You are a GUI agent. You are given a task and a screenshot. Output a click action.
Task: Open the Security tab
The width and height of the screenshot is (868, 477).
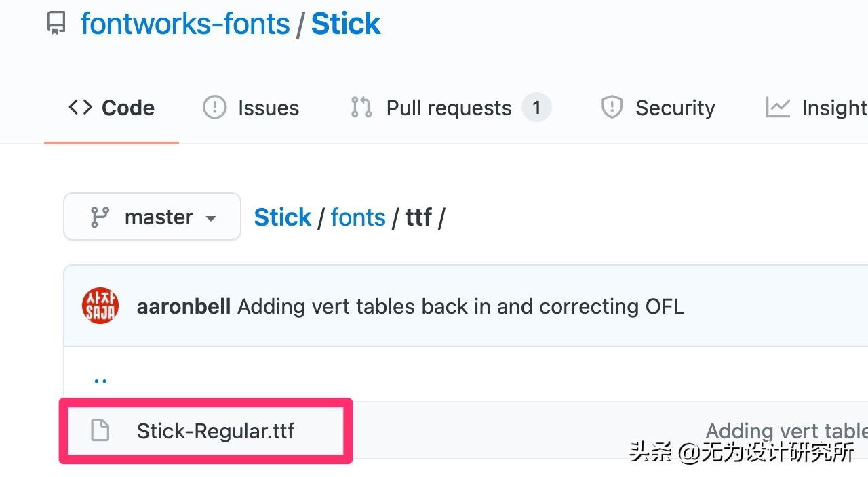click(675, 108)
